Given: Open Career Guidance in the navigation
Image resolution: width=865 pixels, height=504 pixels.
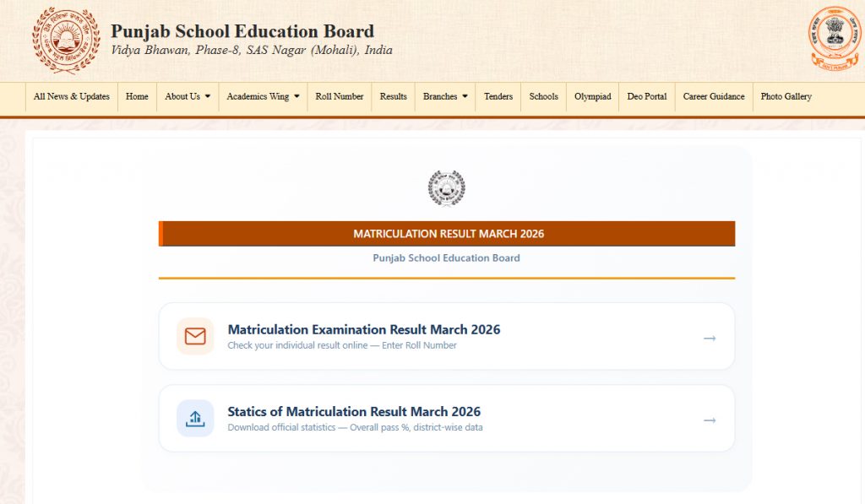Looking at the screenshot, I should click(714, 96).
